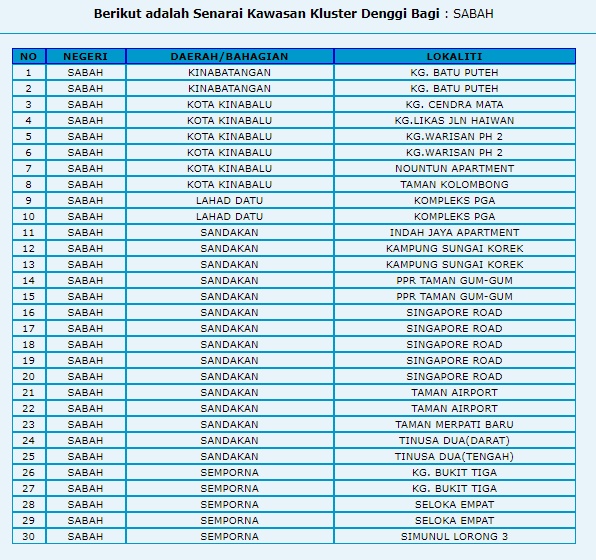This screenshot has height=560, width=596.
Task: Click the DAERAH/BAHAGIAN column header
Action: 230,56
